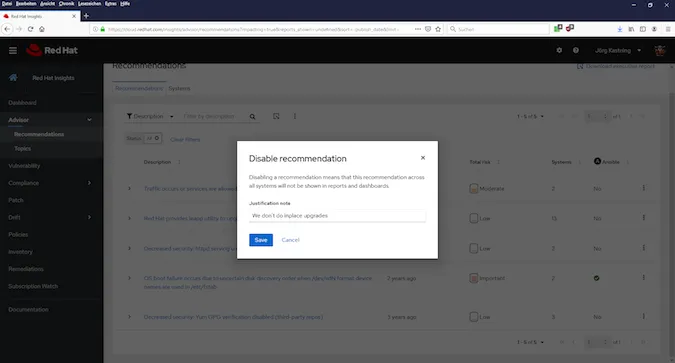Viewport: 675px width, 363px height.
Task: Open a new browser tab
Action: coord(86,16)
